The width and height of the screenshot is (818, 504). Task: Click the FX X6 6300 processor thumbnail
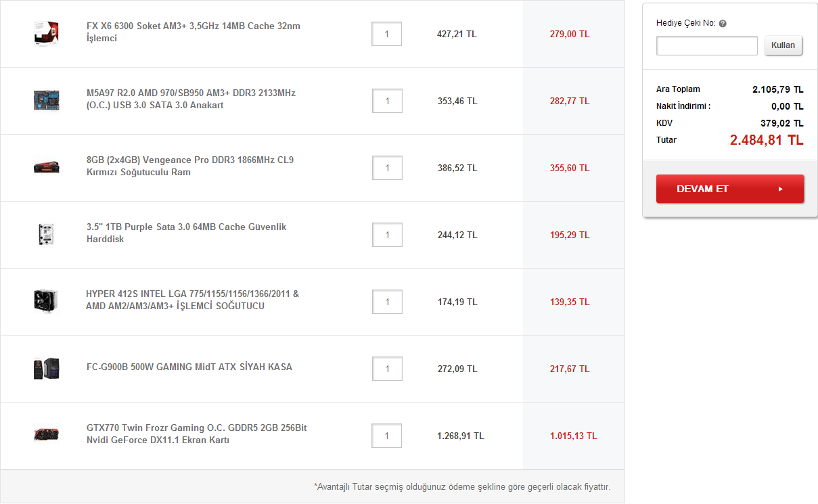[x=46, y=33]
